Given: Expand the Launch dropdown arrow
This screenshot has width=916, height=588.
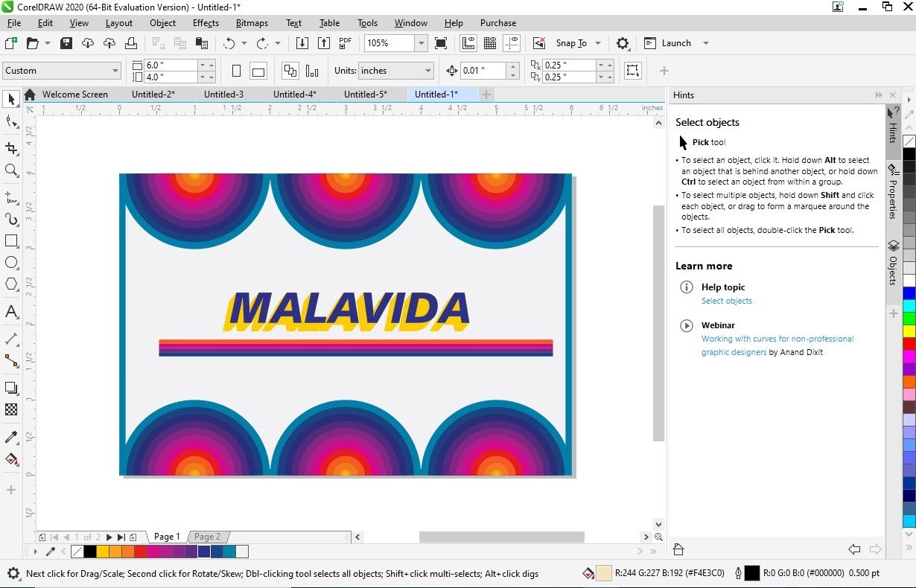Looking at the screenshot, I should [x=705, y=43].
